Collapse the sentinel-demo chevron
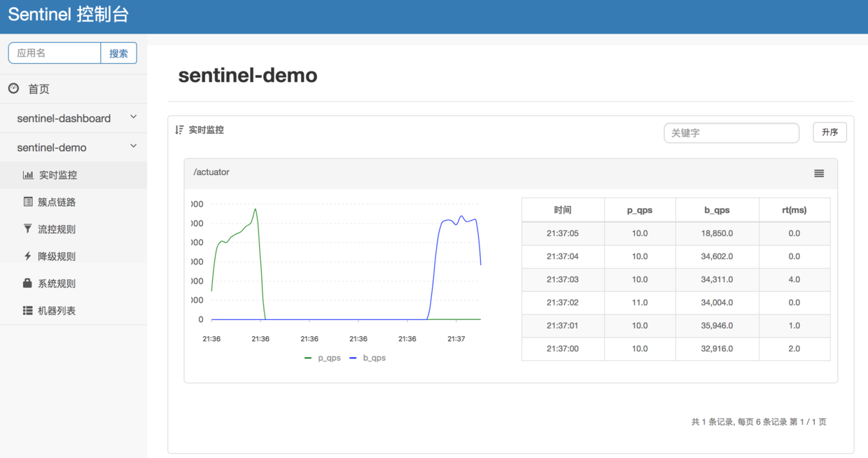The width and height of the screenshot is (868, 458). (x=134, y=146)
